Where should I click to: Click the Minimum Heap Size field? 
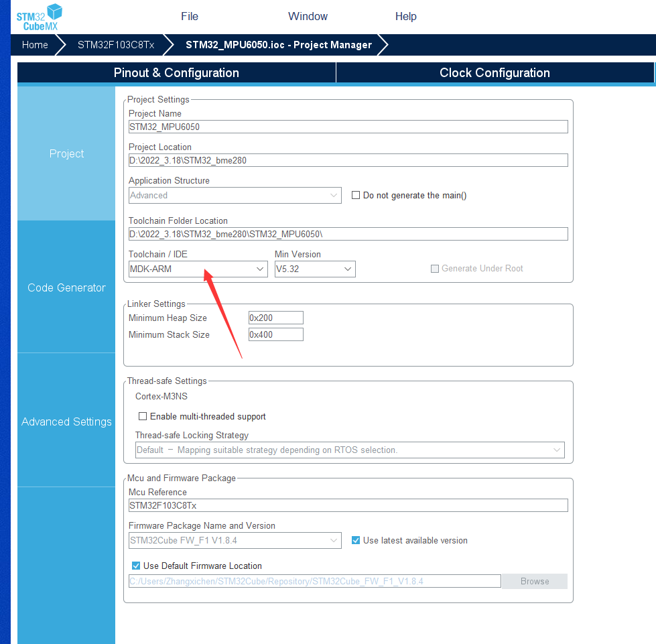click(x=275, y=318)
